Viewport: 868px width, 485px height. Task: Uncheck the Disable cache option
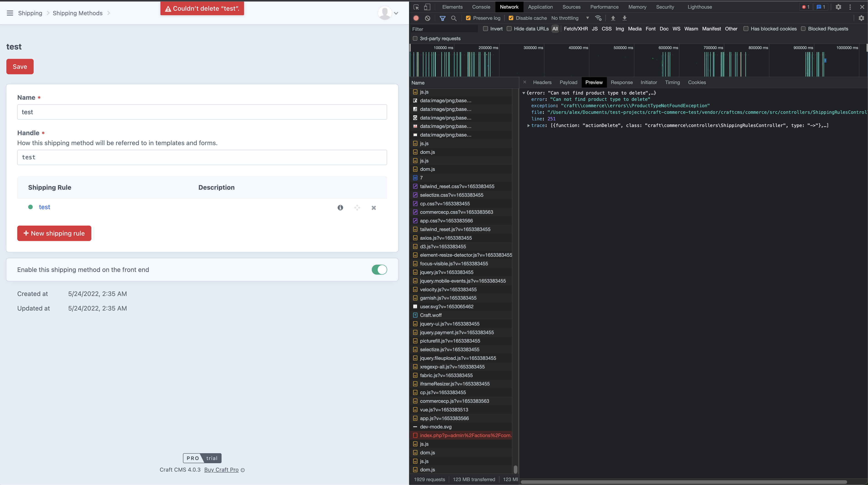tap(511, 18)
